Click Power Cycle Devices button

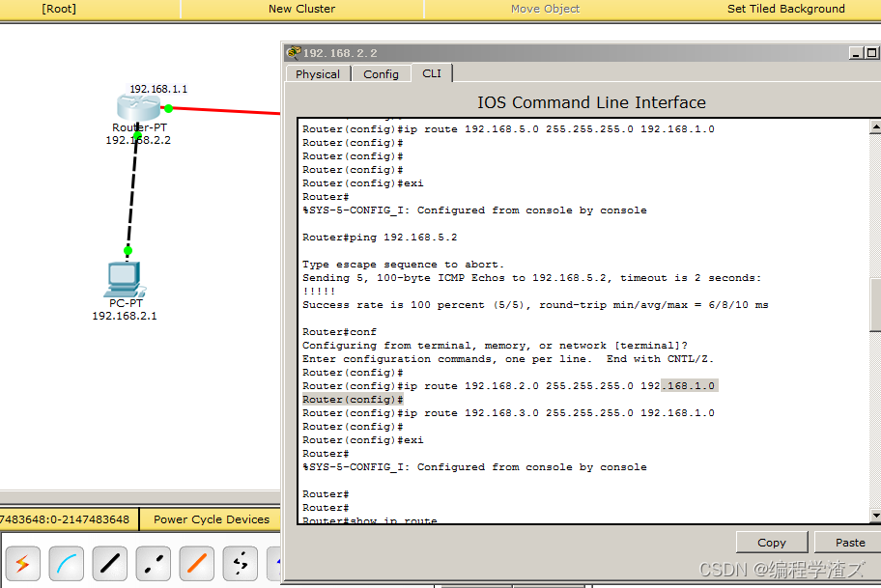211,519
